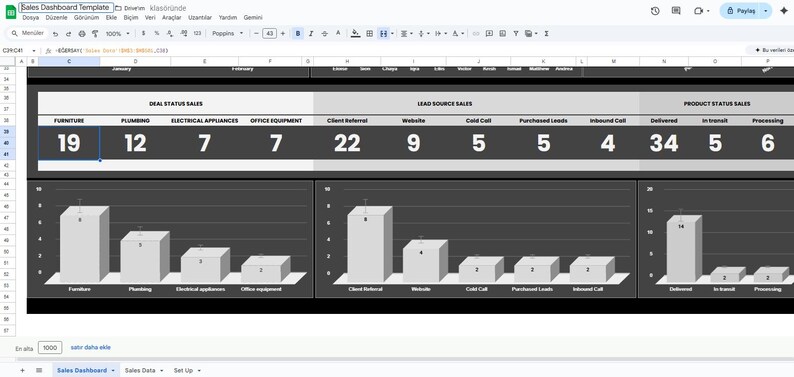Toggle strikethrough formatting
This screenshot has height=377, width=794.
point(325,33)
